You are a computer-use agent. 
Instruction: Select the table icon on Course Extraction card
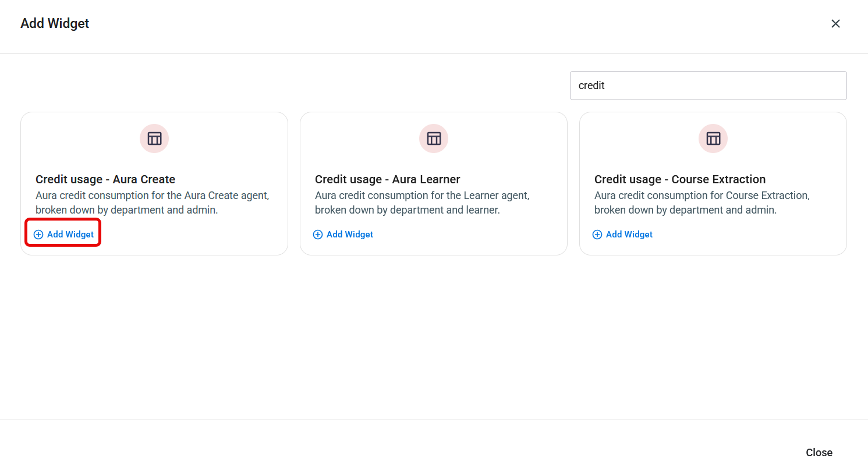[x=713, y=138]
